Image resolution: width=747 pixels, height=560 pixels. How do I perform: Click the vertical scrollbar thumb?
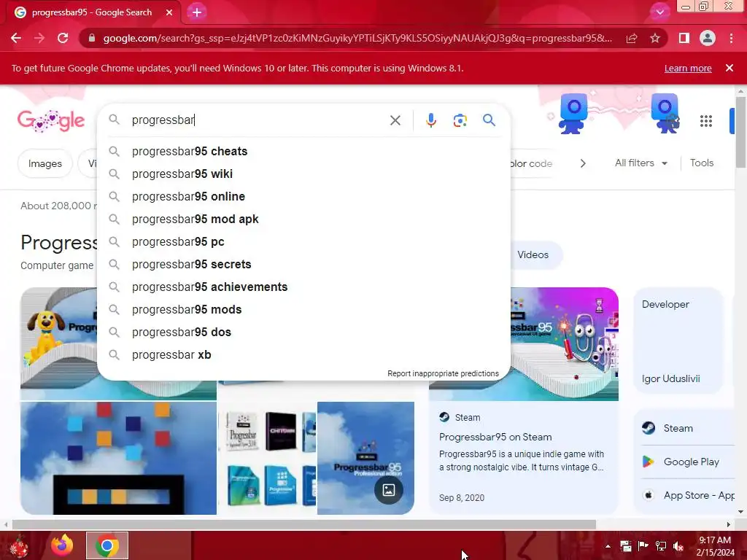click(x=740, y=132)
